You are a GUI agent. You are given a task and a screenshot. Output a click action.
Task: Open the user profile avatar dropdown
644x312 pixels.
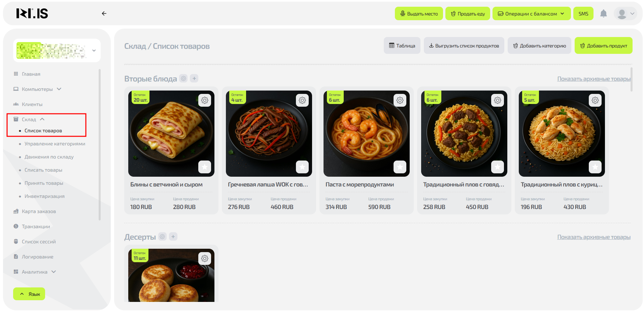click(x=626, y=14)
